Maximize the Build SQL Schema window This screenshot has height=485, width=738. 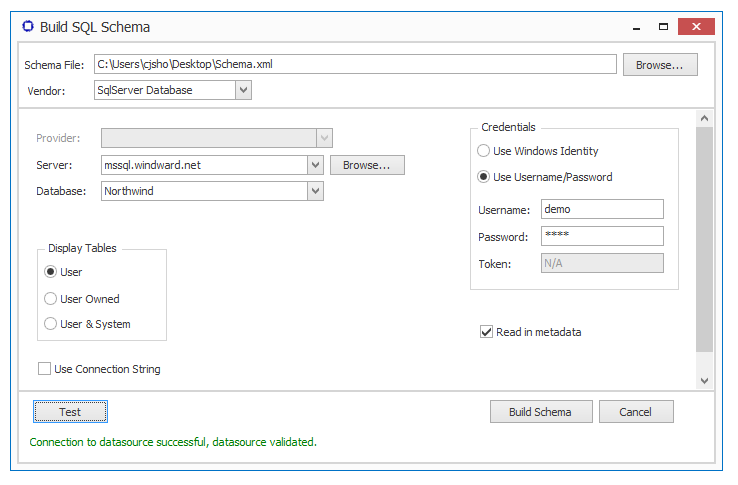point(664,27)
